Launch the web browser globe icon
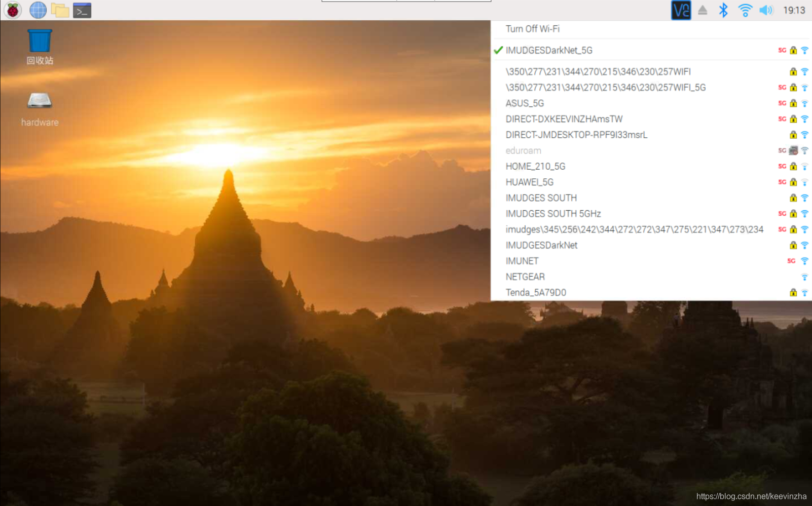The image size is (812, 506). 38,10
